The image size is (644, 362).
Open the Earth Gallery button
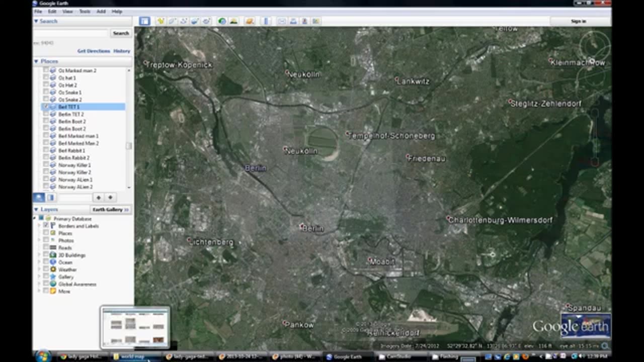[110, 209]
